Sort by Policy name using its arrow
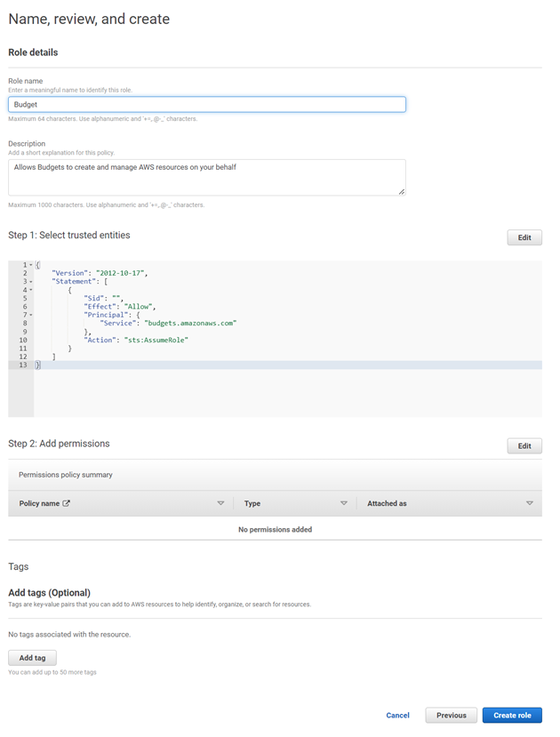This screenshot has height=737, width=560. pyautogui.click(x=220, y=504)
